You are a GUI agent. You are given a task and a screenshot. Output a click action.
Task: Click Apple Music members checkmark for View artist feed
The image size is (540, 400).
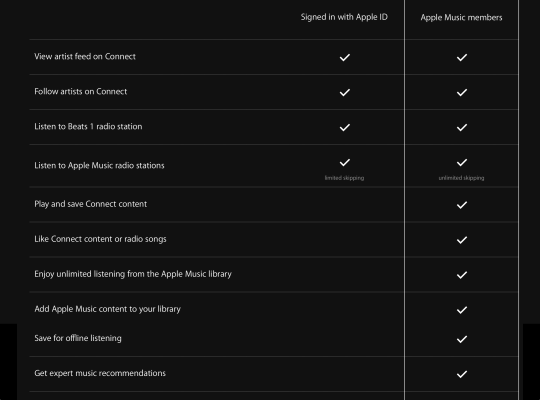tap(462, 58)
